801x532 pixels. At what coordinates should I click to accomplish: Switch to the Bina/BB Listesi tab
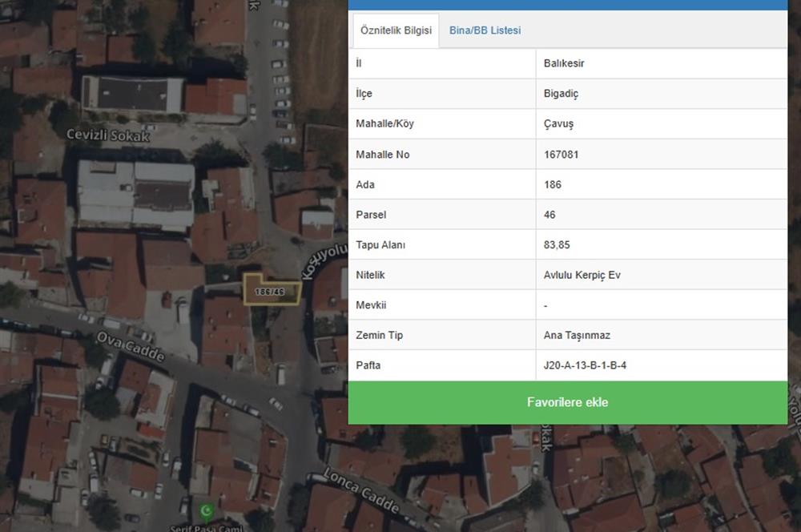(485, 30)
